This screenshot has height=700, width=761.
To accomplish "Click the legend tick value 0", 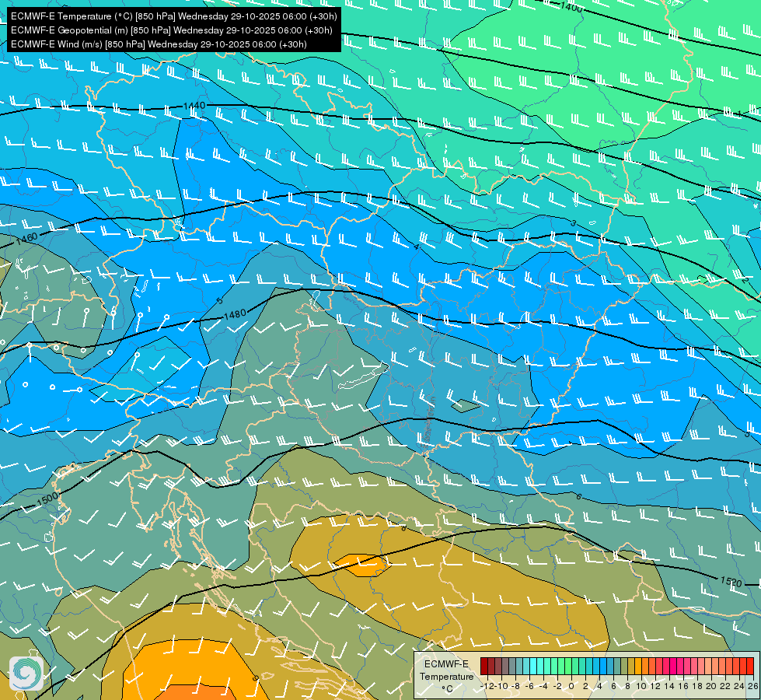I will [571, 687].
